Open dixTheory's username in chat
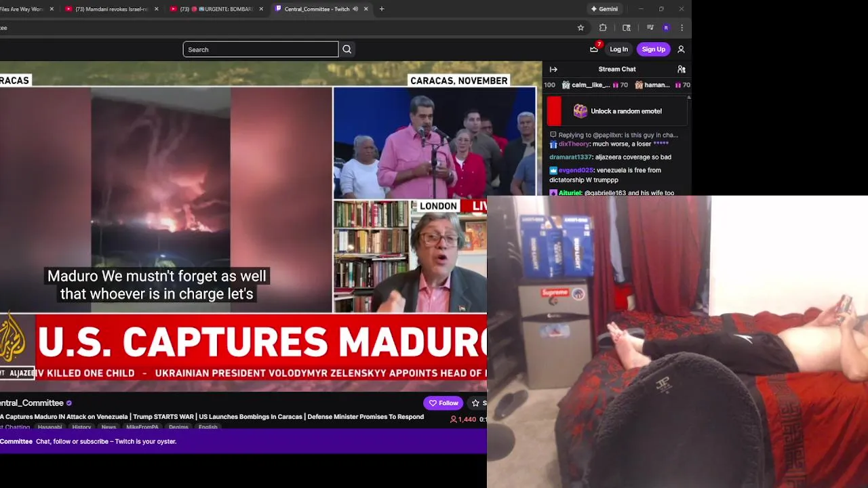Viewport: 868px width, 488px height. (x=574, y=144)
